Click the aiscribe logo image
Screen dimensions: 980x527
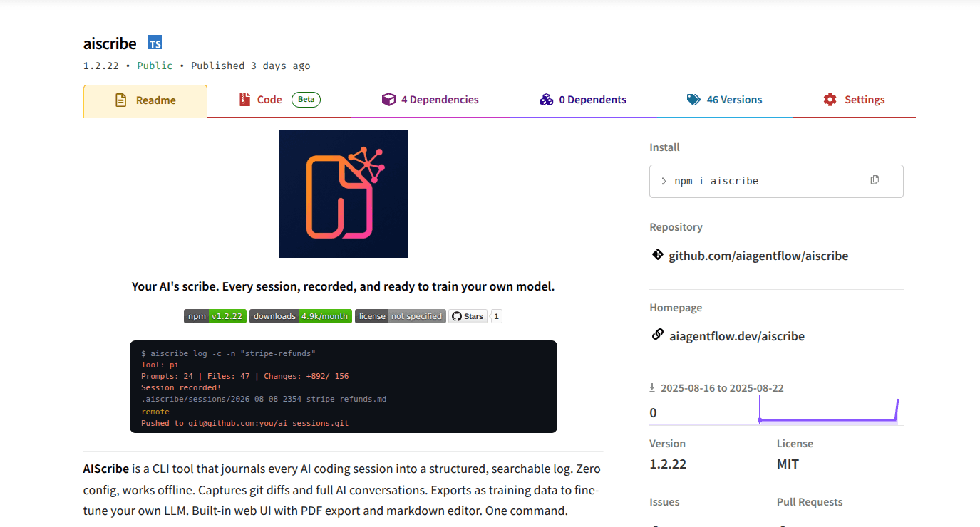[344, 194]
